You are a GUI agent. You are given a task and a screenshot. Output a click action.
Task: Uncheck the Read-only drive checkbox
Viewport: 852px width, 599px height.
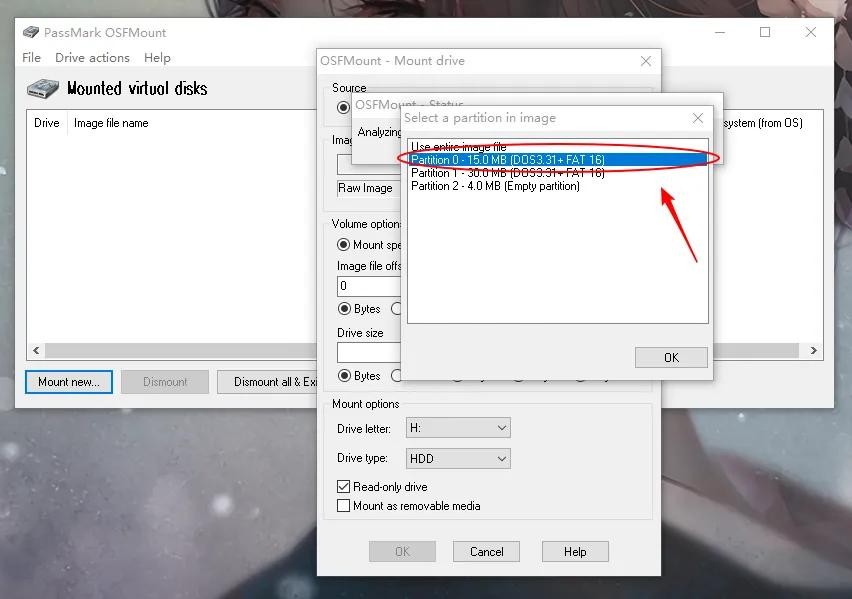(344, 487)
